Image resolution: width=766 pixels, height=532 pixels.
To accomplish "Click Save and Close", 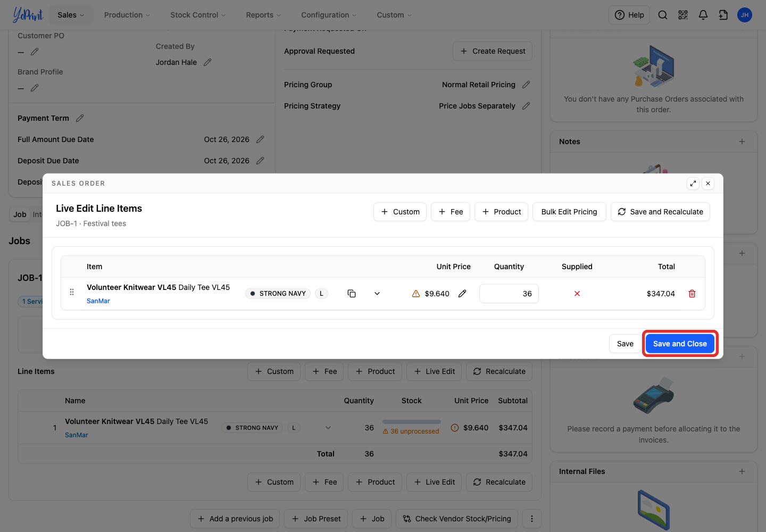I will point(680,344).
